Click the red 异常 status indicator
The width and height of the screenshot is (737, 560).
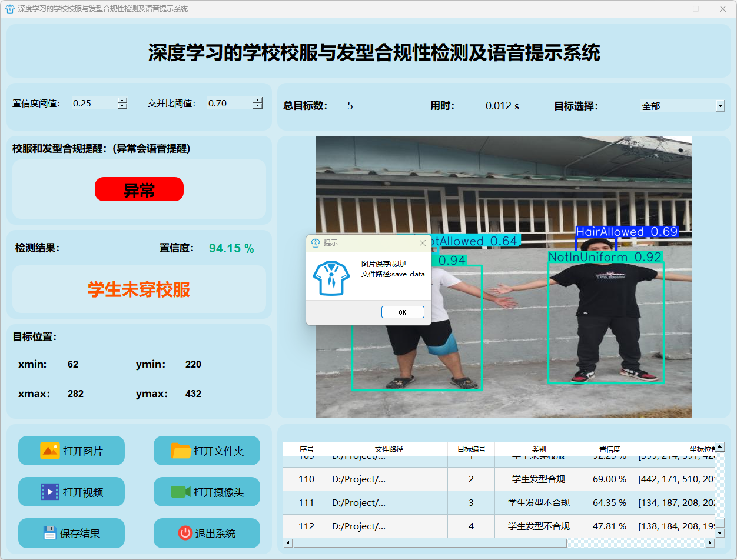[x=139, y=189]
